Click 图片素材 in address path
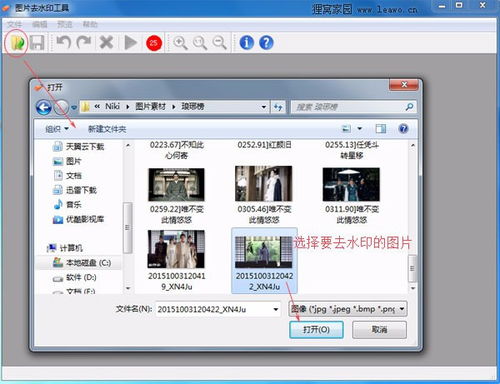 (x=150, y=107)
